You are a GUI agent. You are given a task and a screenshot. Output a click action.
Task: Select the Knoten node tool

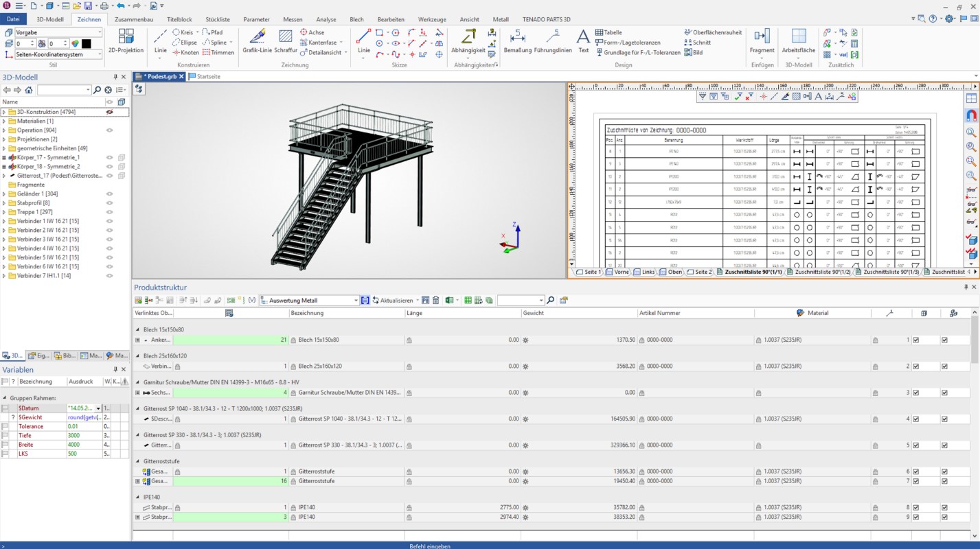[x=185, y=52]
